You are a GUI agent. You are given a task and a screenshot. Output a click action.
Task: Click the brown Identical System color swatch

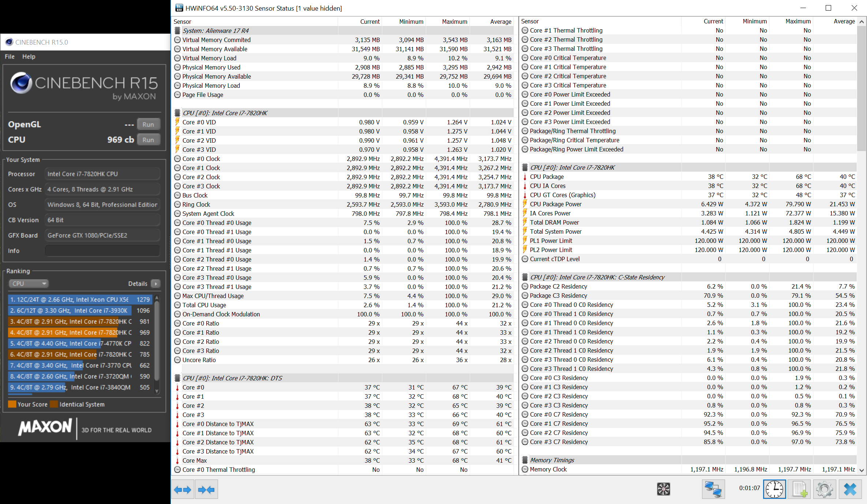(54, 404)
